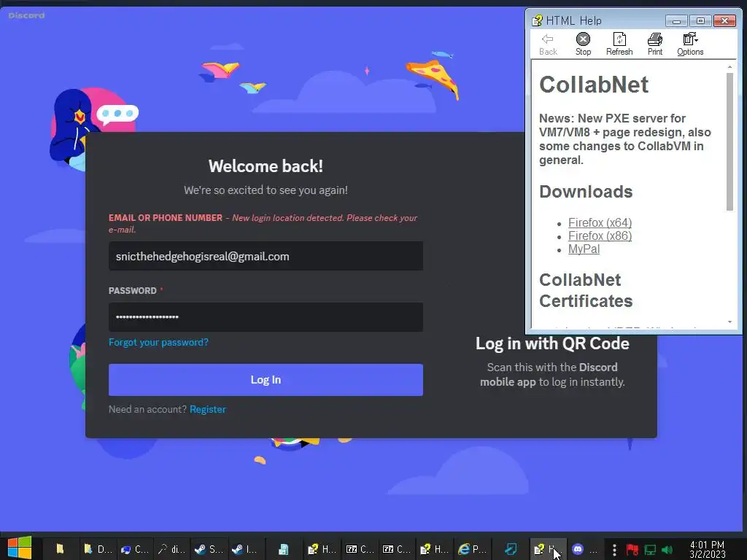Click the 'Downloads' heading in HTML Help

pyautogui.click(x=586, y=192)
